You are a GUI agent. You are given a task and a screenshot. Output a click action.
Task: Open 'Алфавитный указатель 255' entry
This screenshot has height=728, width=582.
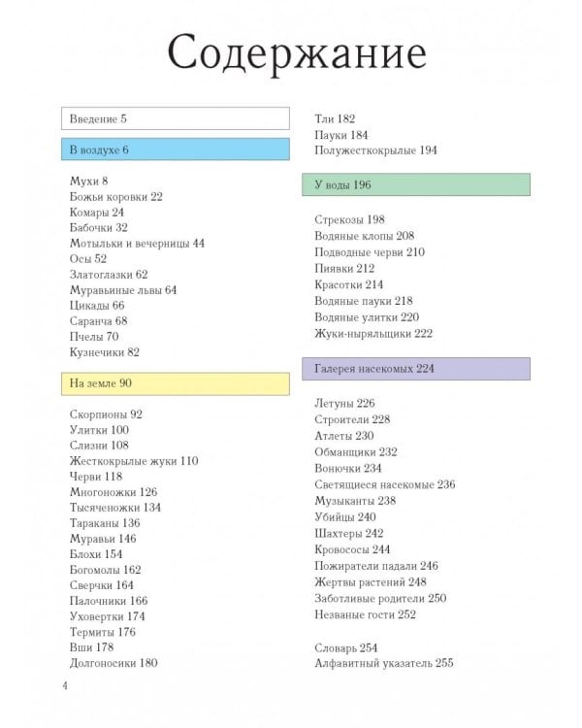(x=384, y=663)
